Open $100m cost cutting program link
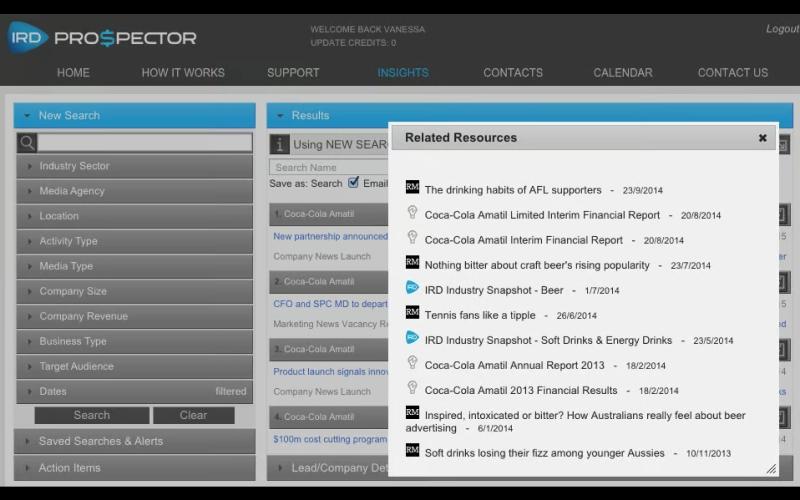800x500 pixels. (331, 439)
